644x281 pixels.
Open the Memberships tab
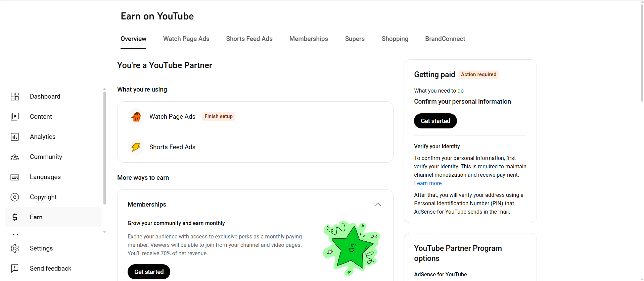(309, 39)
